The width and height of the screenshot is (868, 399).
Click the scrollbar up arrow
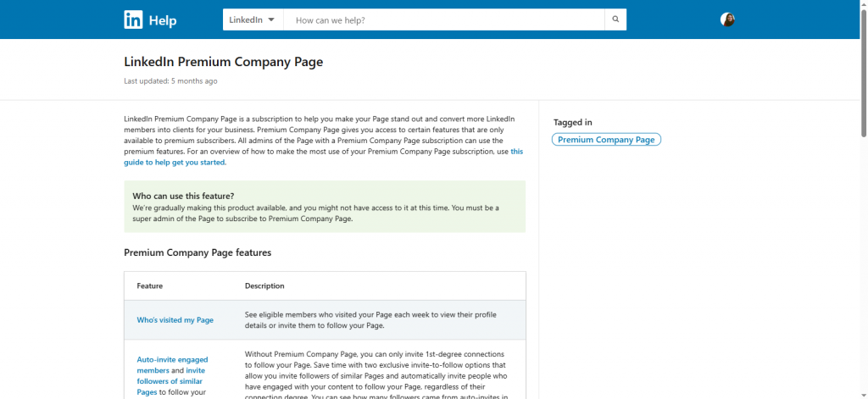863,4
